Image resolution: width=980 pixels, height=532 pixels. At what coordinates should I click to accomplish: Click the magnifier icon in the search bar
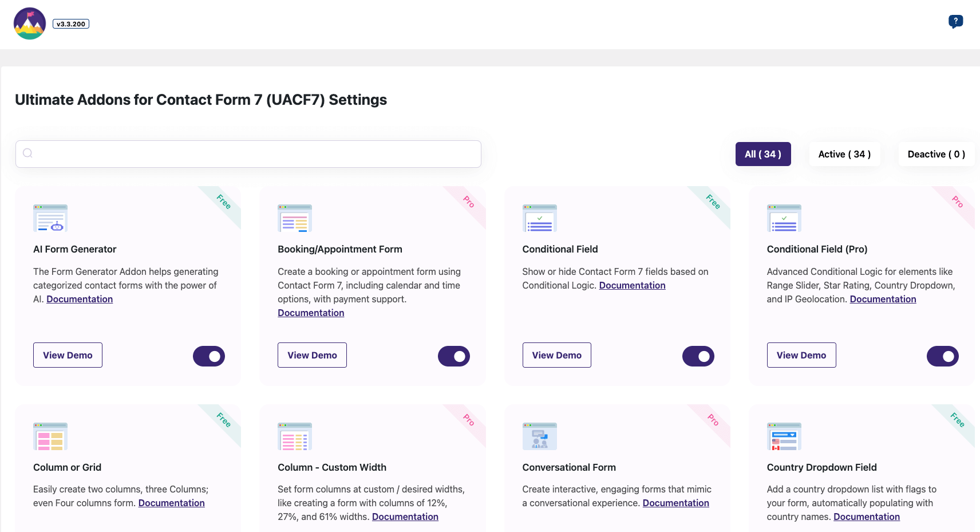pyautogui.click(x=27, y=153)
